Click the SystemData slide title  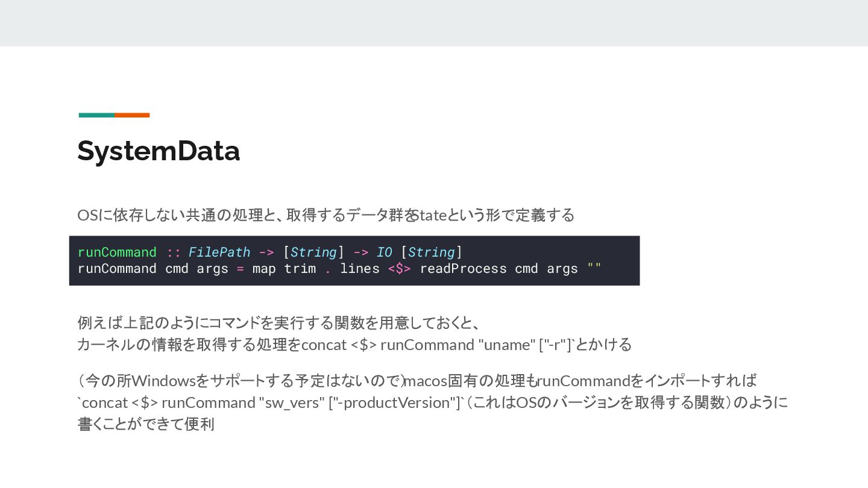coord(159,151)
